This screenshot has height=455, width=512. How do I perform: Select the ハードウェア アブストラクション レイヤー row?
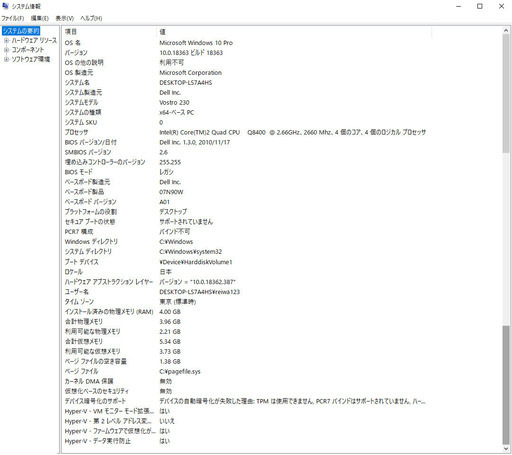247,282
